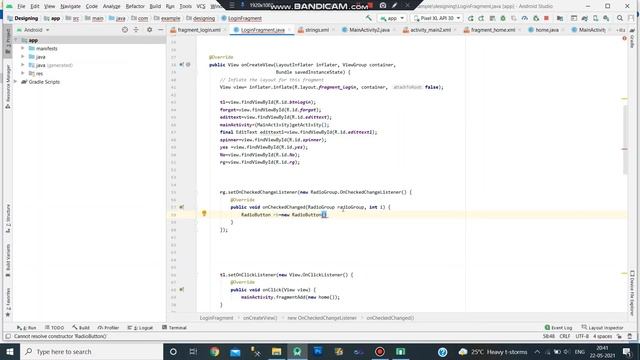Viewport: 640px width, 360px height.
Task: Open the Navigate menu
Action: (70, 6)
